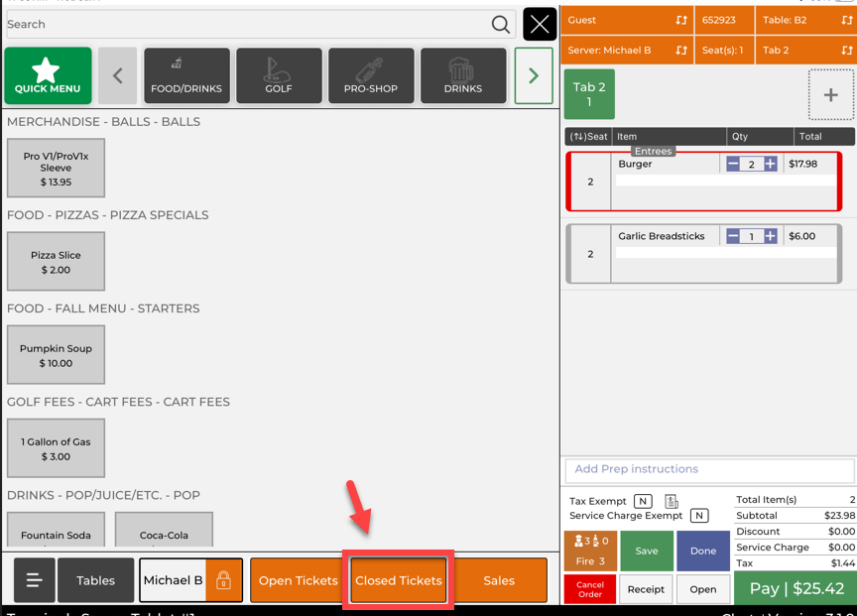Add a new tab with plus box

(830, 95)
